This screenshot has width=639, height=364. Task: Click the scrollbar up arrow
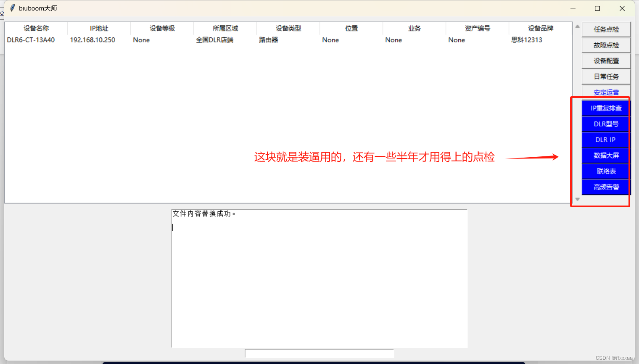[x=577, y=26]
